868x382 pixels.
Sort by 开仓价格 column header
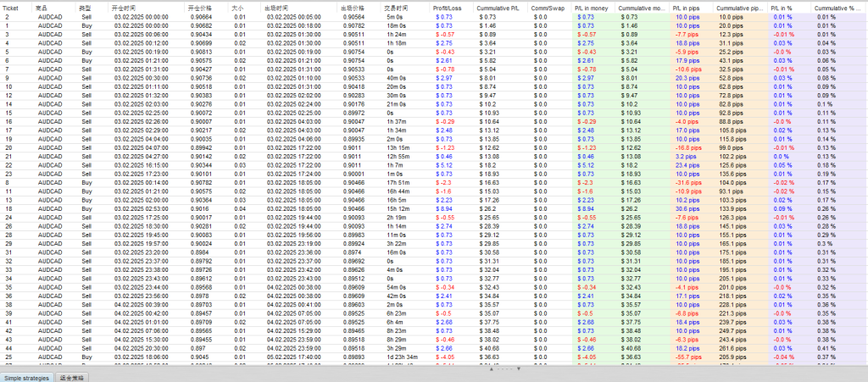(x=202, y=7)
